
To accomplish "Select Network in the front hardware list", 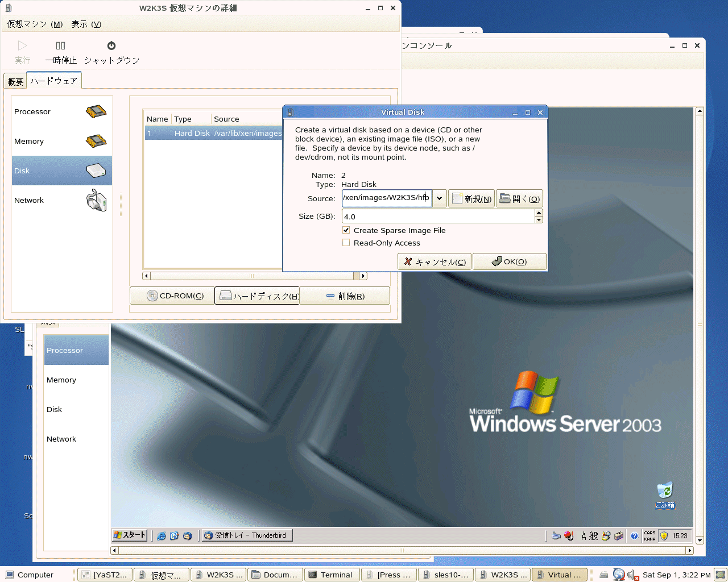I will click(62, 200).
